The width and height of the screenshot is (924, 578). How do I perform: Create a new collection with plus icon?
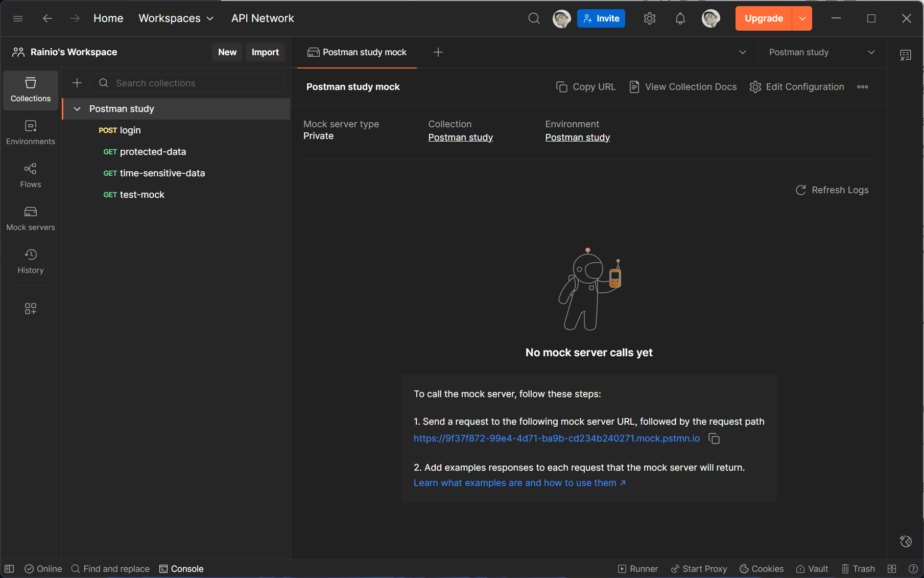tap(77, 83)
